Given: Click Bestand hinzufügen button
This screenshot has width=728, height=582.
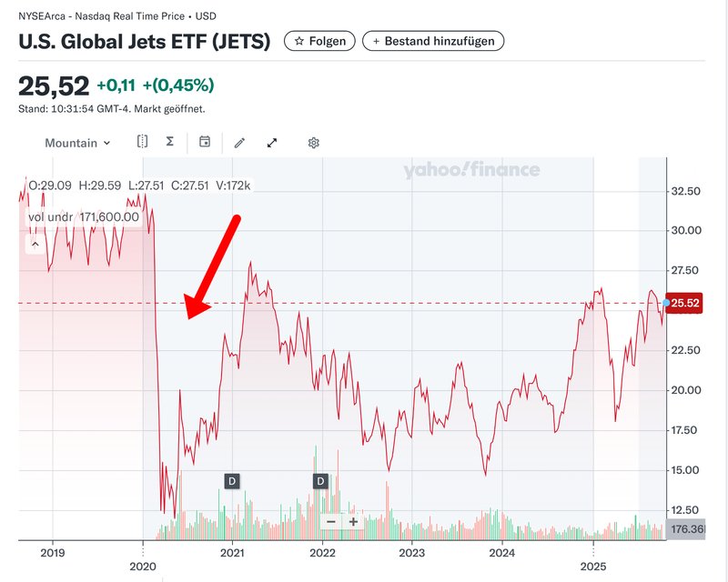Looking at the screenshot, I should click(433, 42).
